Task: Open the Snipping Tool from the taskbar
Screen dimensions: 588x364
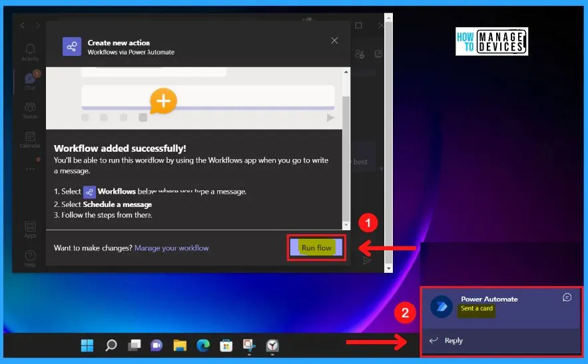Action: [x=249, y=345]
